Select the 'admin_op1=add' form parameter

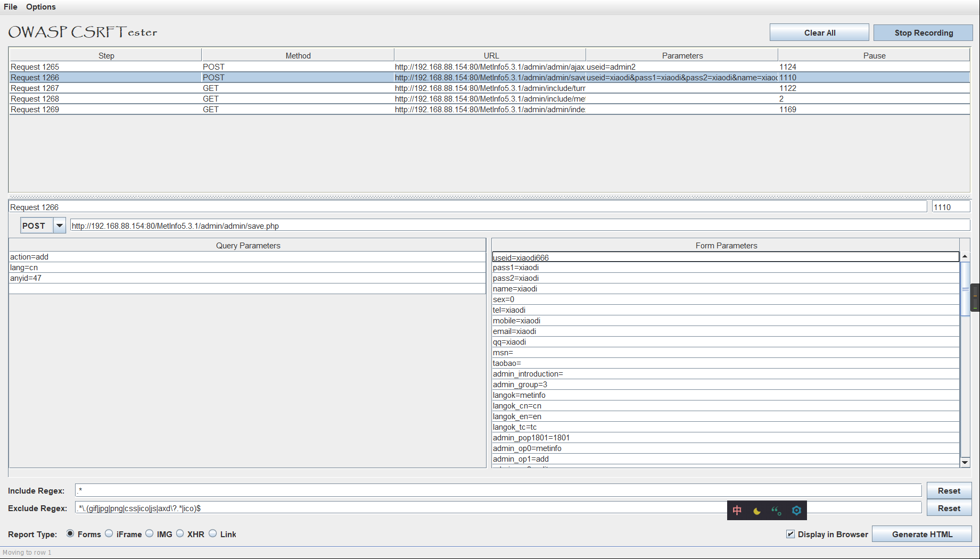point(726,459)
